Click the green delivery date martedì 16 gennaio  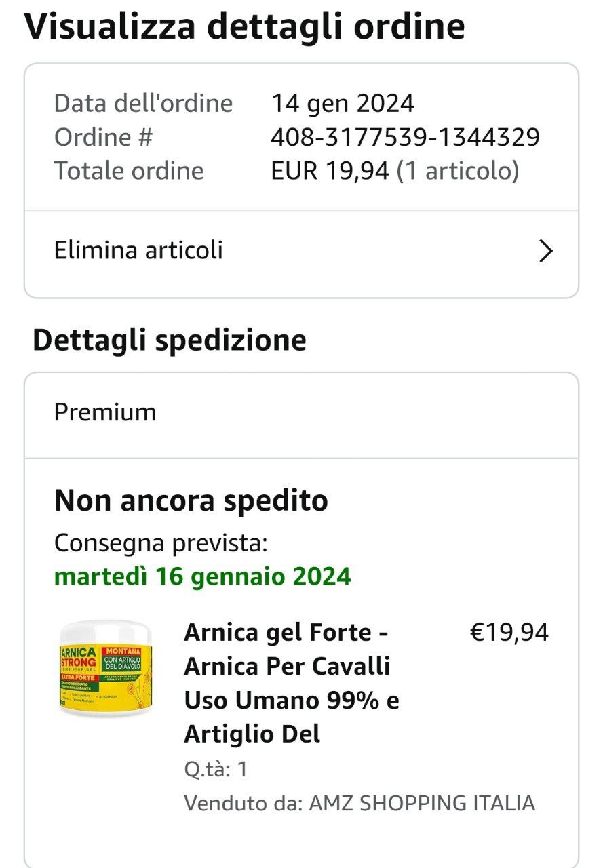click(202, 576)
